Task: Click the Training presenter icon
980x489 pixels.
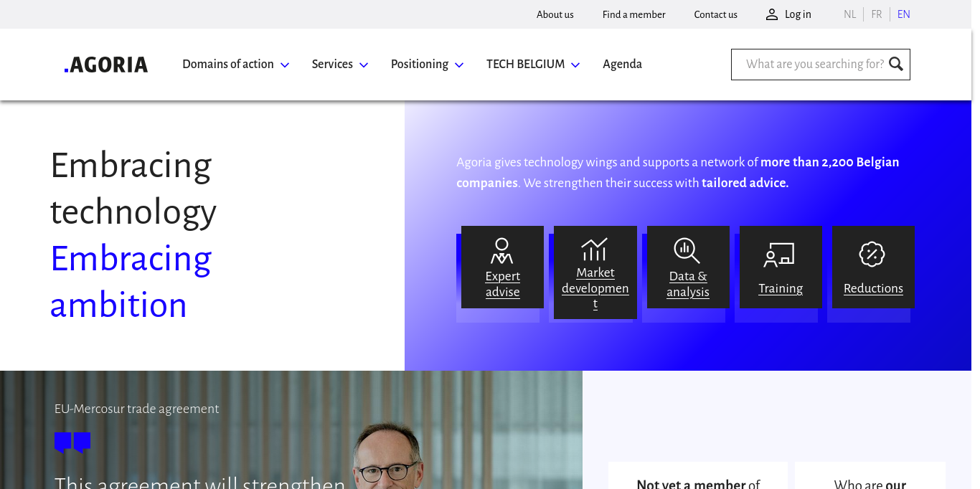Action: (x=779, y=255)
